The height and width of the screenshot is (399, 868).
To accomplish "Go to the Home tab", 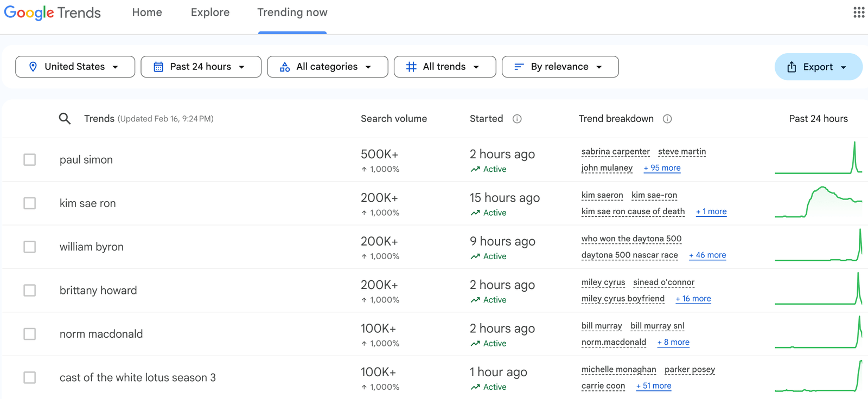I will point(147,12).
